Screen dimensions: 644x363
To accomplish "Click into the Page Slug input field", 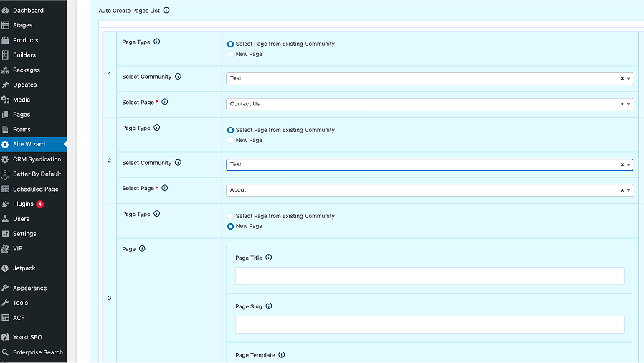I will point(430,324).
